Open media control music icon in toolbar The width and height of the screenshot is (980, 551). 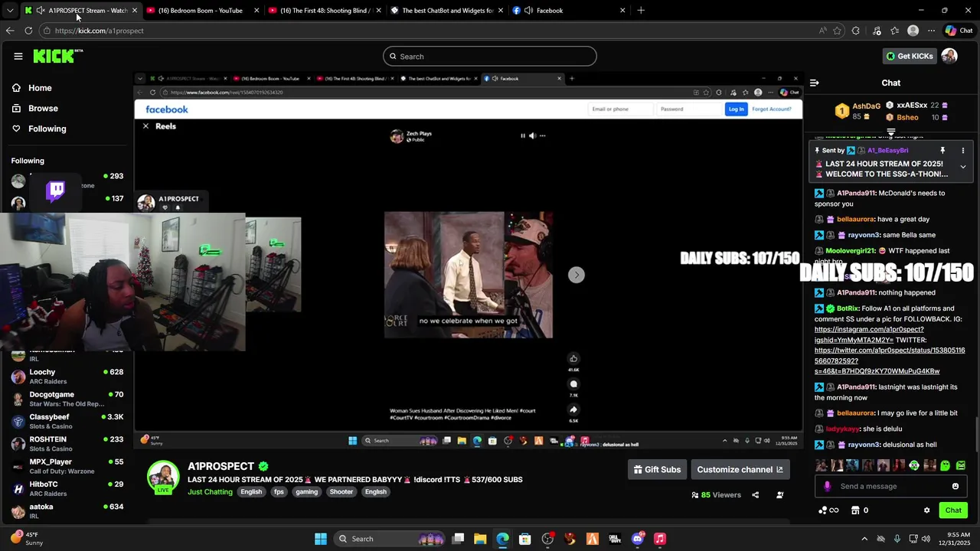877,31
